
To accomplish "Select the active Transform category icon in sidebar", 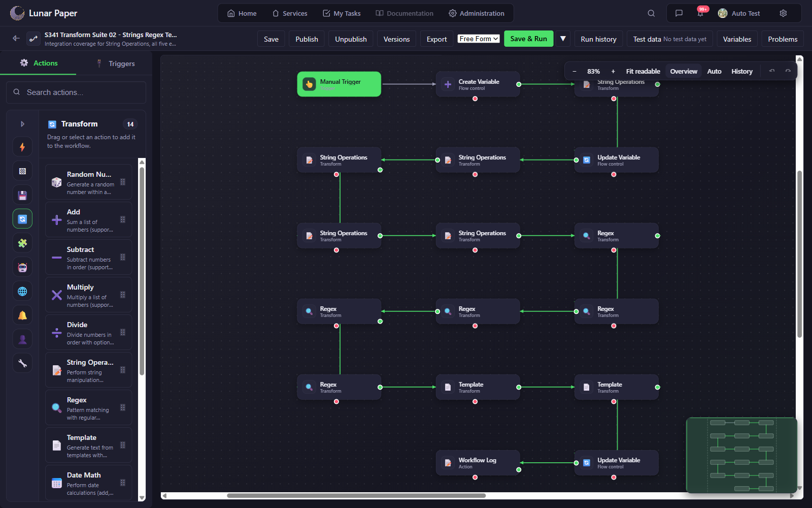I will [x=22, y=219].
